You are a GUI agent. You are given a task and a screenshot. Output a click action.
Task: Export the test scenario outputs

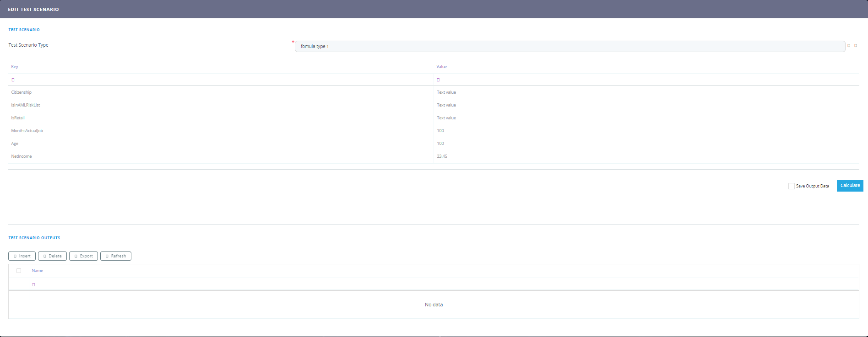point(83,256)
